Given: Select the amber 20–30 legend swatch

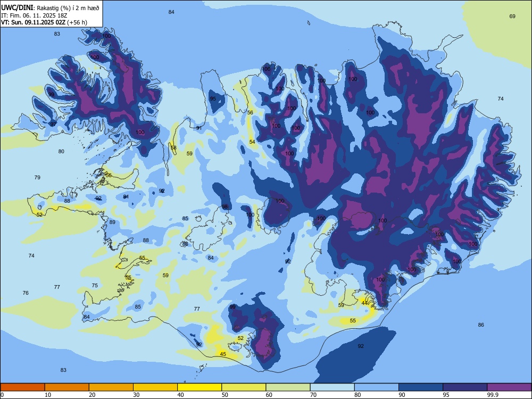Looking at the screenshot, I should pos(111,387).
